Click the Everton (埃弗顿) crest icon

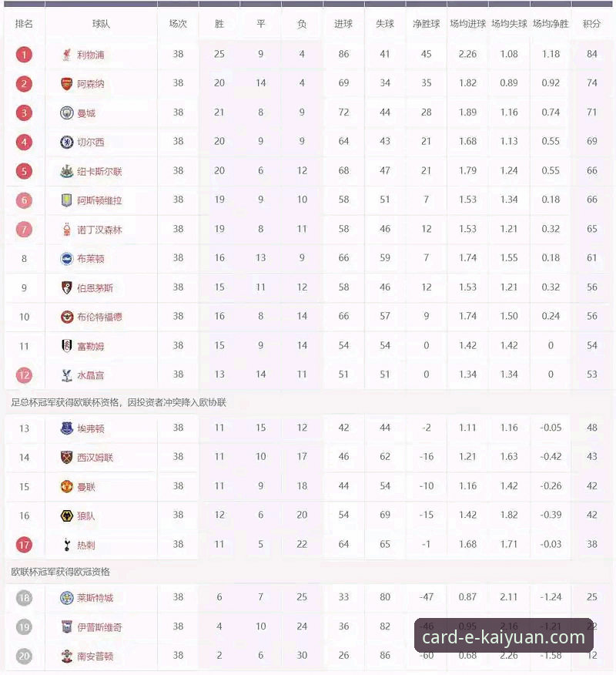[x=67, y=428]
